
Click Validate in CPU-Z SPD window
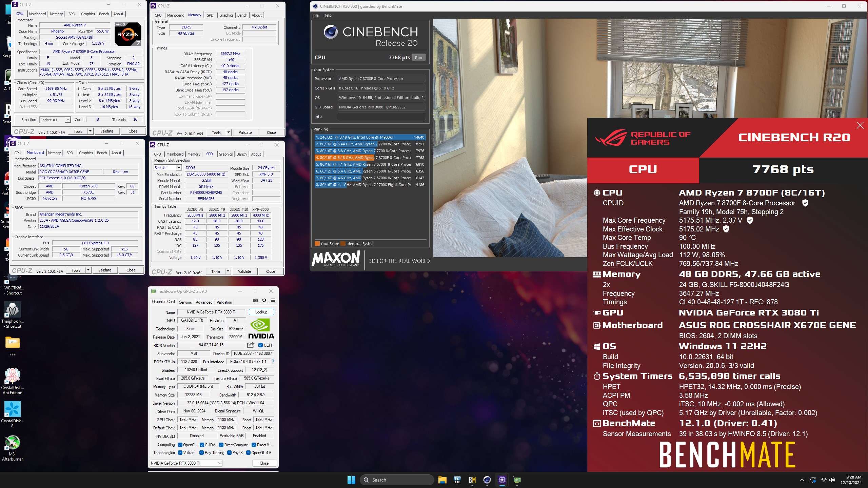244,271
